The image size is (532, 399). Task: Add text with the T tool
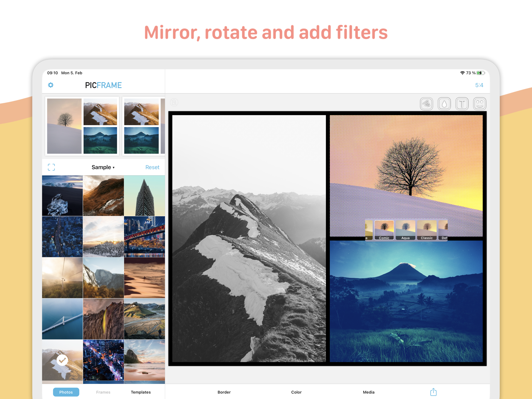(x=462, y=104)
